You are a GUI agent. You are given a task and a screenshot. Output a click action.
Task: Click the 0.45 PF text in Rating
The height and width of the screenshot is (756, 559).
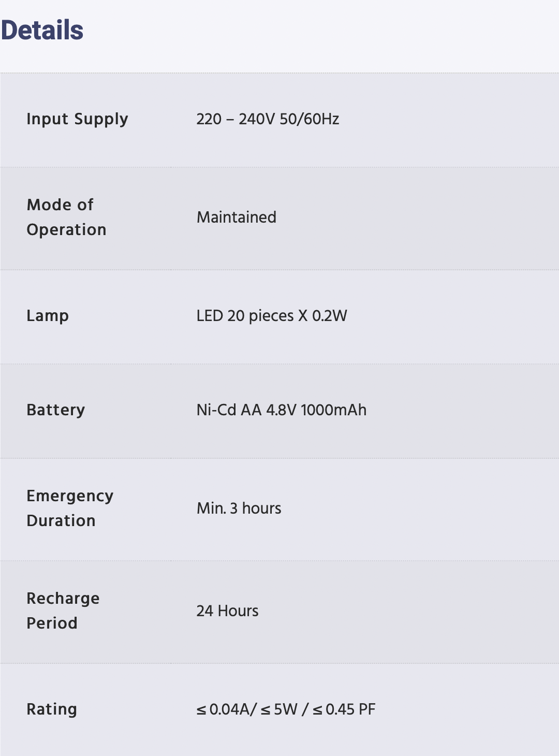pos(350,709)
